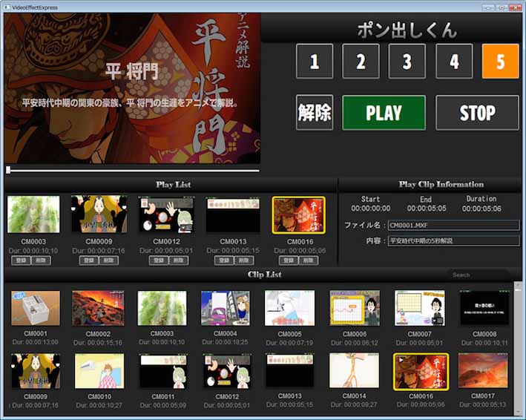Screen dimensions: 526x420
Task: Click the Search field in Clip List
Action: [x=479, y=275]
